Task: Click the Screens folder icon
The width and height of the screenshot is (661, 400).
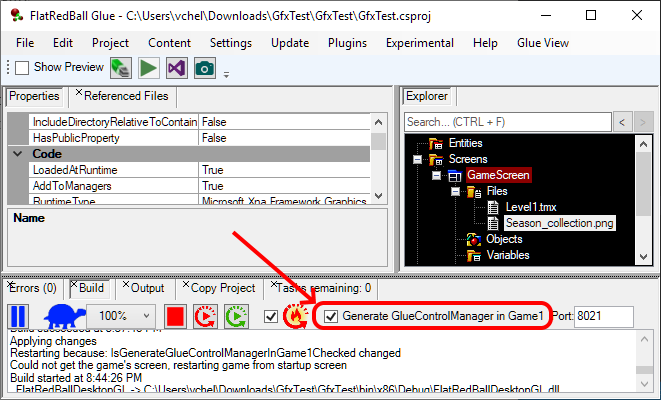Action: pyautogui.click(x=436, y=159)
